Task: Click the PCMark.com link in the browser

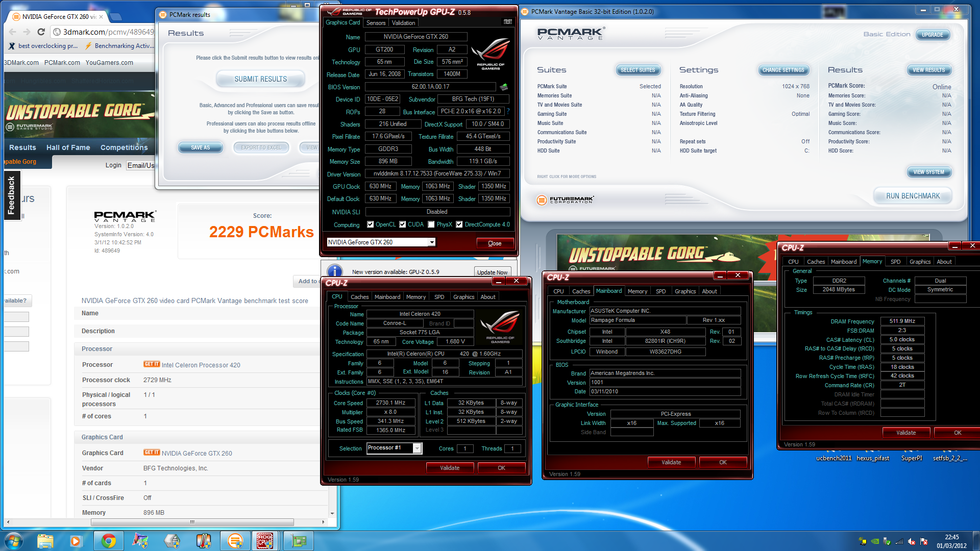Action: [x=62, y=63]
